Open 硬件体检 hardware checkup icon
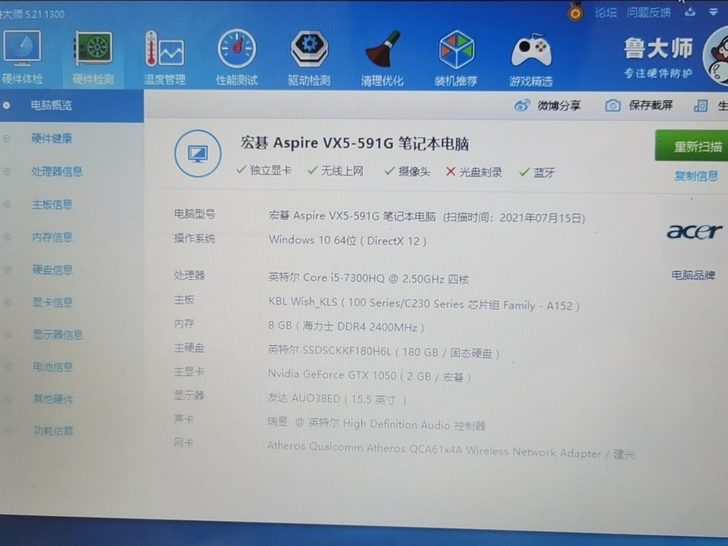The height and width of the screenshot is (546, 728). [x=22, y=57]
